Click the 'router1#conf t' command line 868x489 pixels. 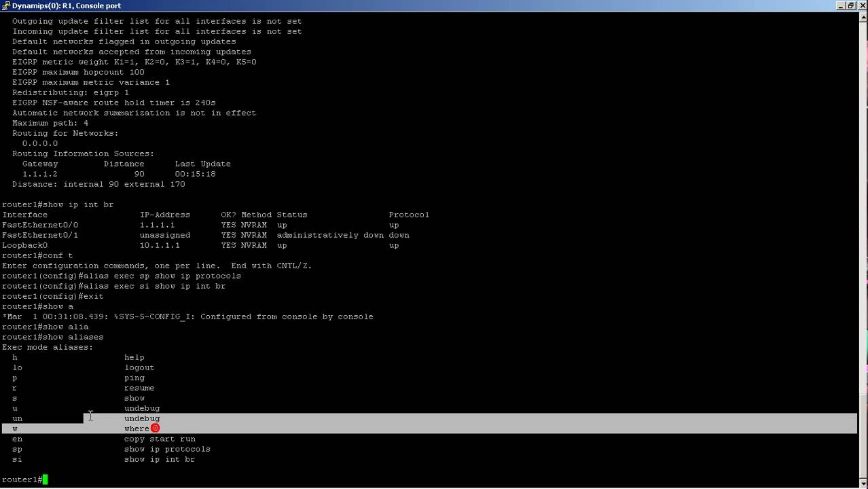(x=37, y=255)
